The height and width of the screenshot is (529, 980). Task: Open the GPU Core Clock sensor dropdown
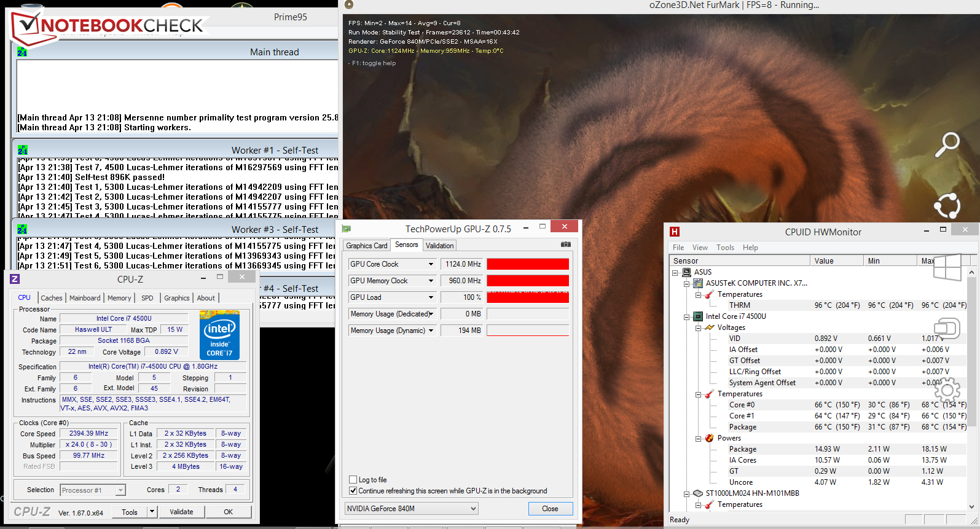[x=431, y=264]
